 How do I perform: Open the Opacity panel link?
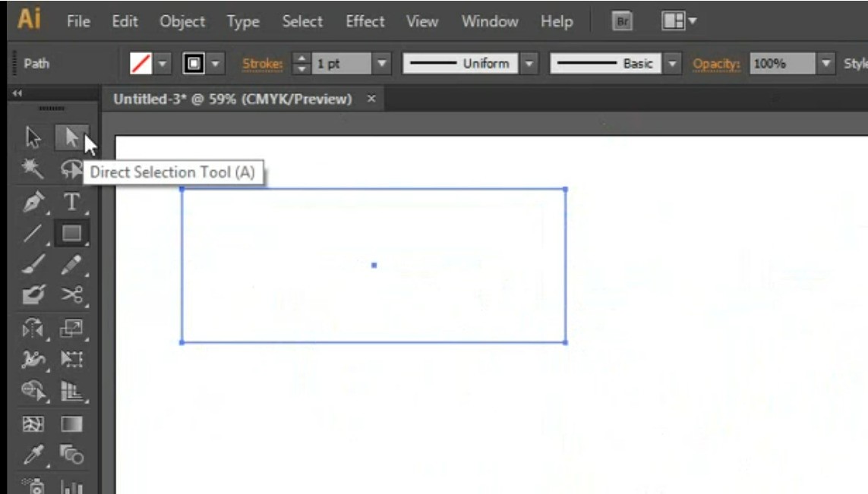(x=716, y=64)
